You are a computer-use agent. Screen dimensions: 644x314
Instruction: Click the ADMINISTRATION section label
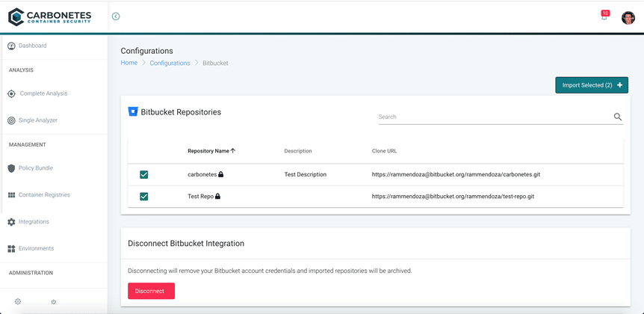tap(31, 272)
